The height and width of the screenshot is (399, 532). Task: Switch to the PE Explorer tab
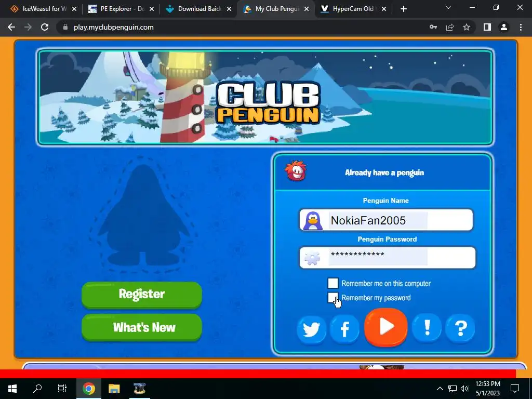[121, 9]
